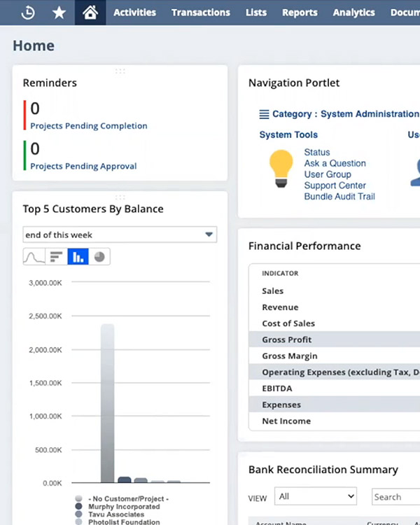The height and width of the screenshot is (525, 420).
Task: Open the Shortcuts star icon
Action: 59,13
